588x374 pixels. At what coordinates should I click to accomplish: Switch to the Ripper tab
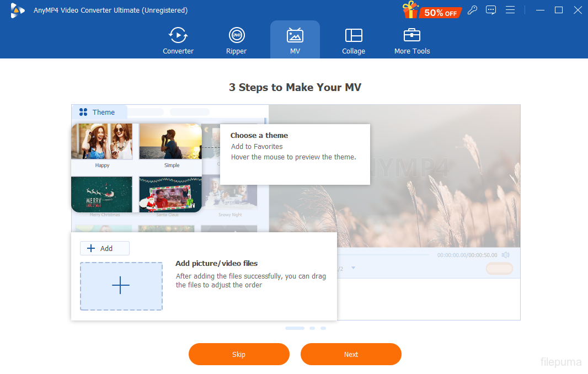coord(236,40)
